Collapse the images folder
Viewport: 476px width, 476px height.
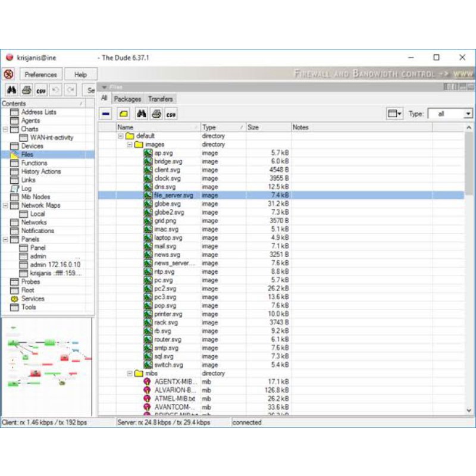click(130, 145)
